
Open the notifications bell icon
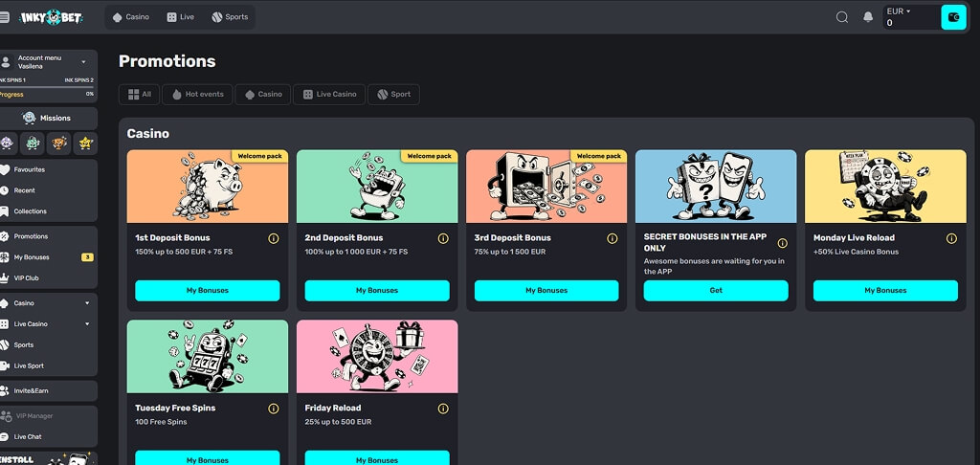point(868,17)
